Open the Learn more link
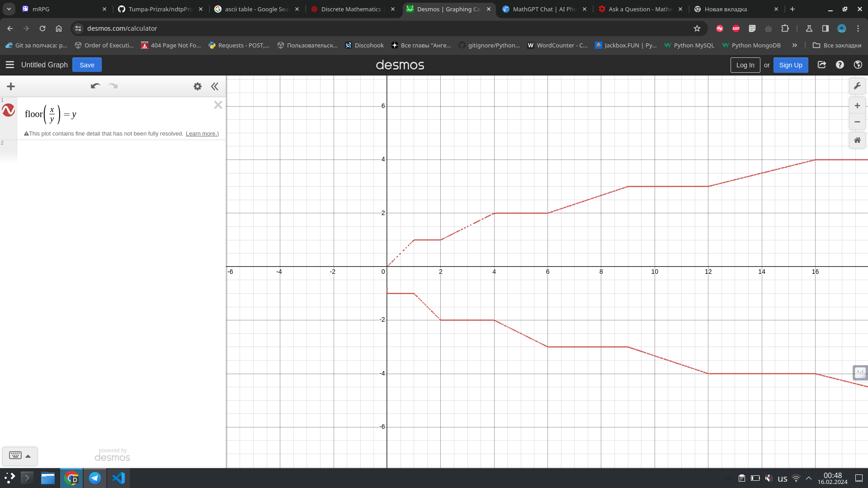Screen dimensions: 868x488 pyautogui.click(x=201, y=134)
